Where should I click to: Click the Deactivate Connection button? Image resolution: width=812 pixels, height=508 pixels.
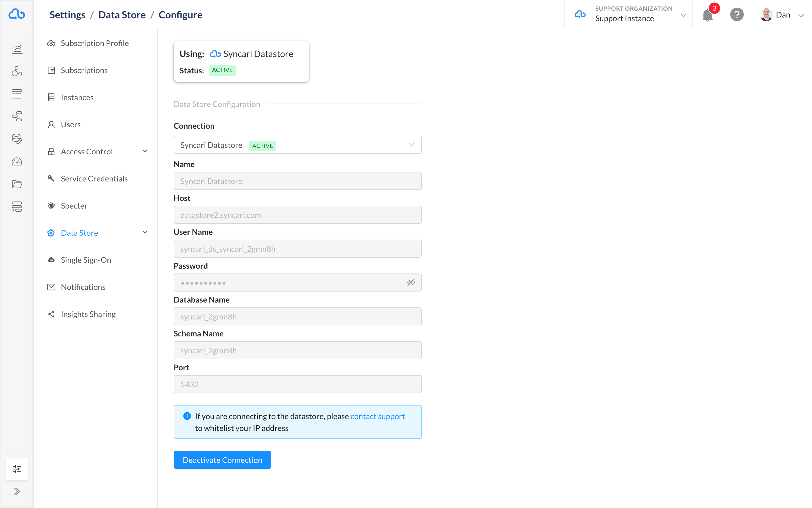[222, 460]
